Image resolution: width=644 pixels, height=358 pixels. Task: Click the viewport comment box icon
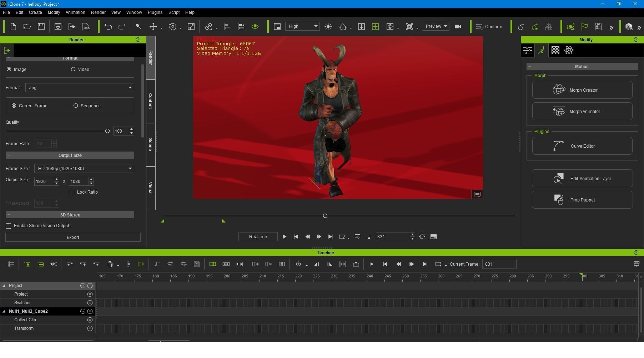(477, 194)
